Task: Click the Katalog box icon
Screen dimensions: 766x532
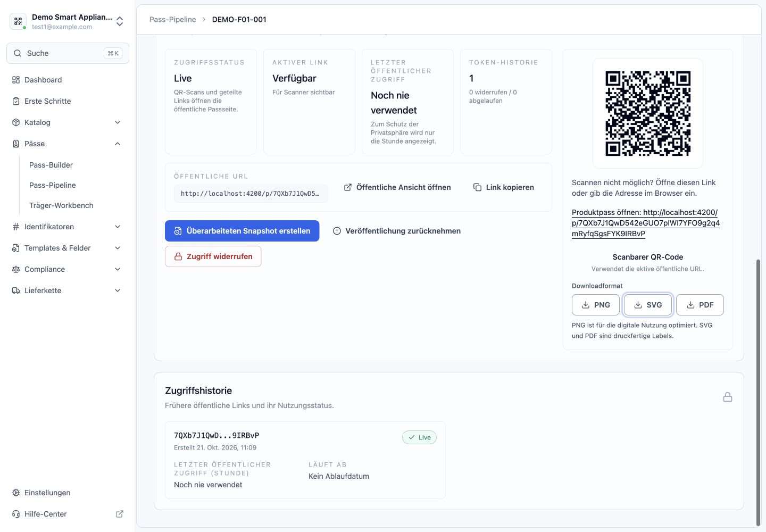Action: tap(16, 122)
